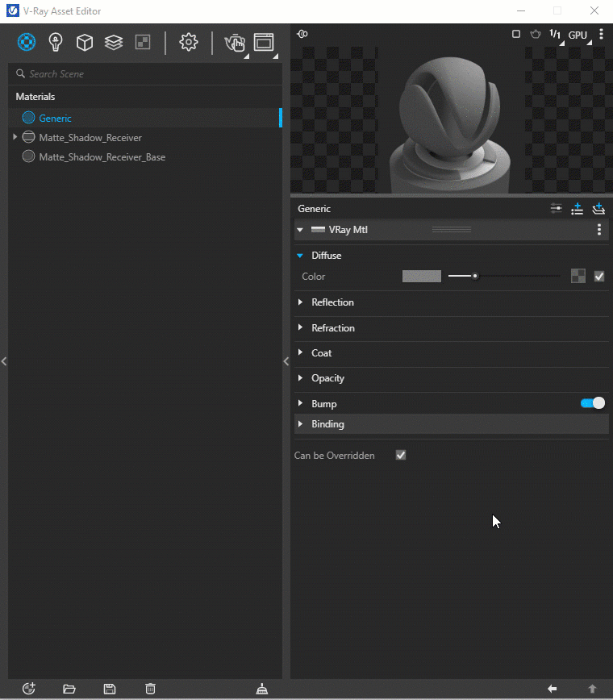Toggle the Bump switch off
The height and width of the screenshot is (700, 613).
593,403
